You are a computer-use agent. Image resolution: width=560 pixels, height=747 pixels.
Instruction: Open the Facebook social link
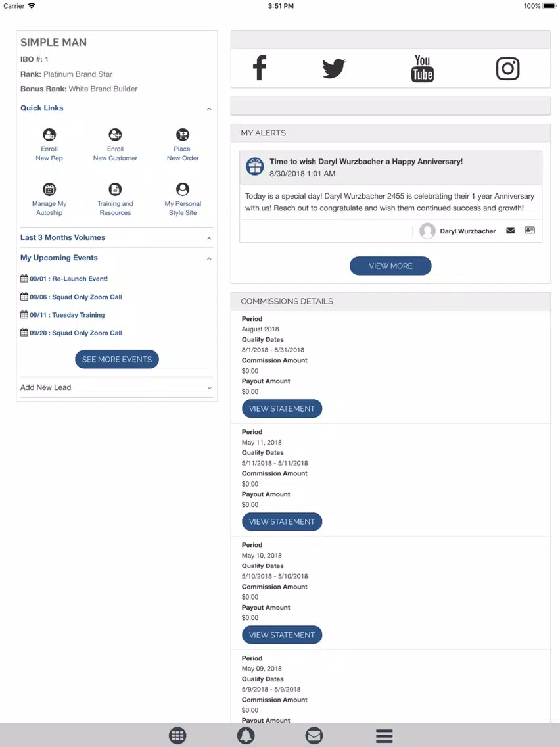click(260, 68)
